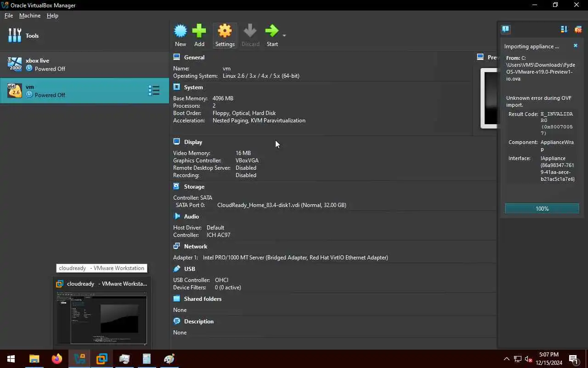Click the ApplianceWrap component value

557,146
